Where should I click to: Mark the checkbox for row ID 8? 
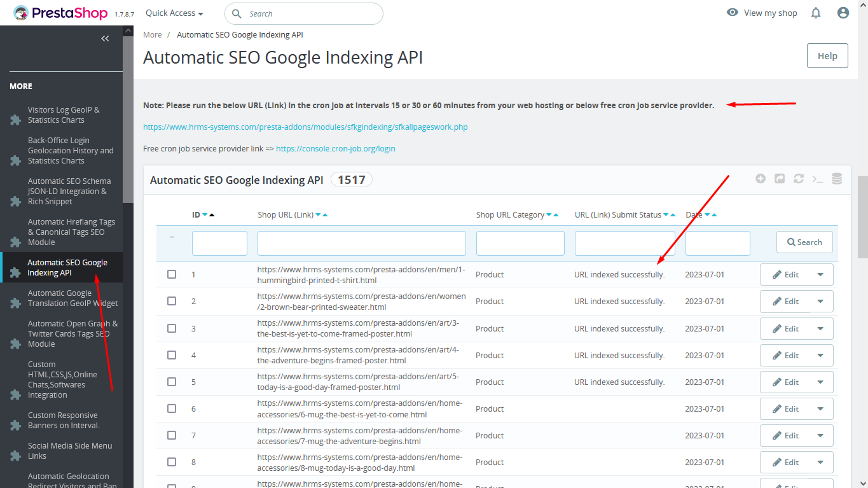pos(172,462)
